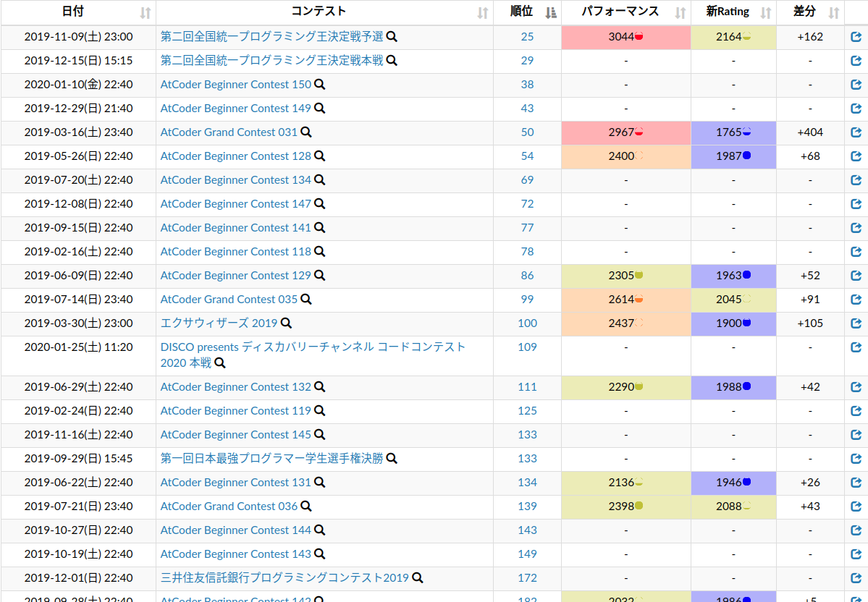Click the magnifier beside AtCoder Beginner Contest 149
Screen dimensions: 868x602
(320, 108)
